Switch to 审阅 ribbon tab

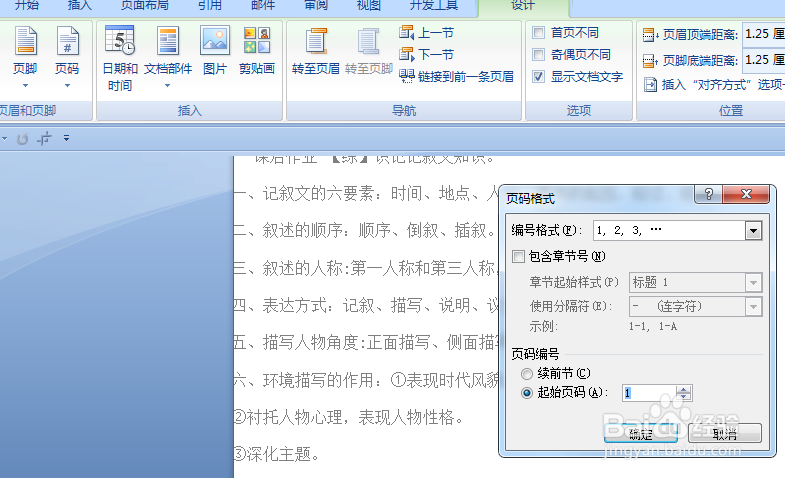point(316,6)
